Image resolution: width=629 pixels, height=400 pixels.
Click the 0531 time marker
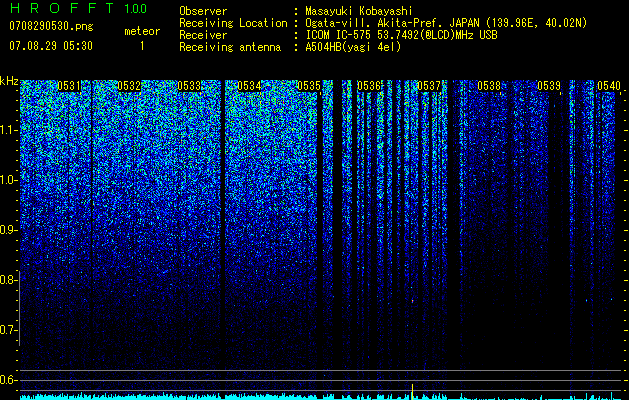pos(69,86)
